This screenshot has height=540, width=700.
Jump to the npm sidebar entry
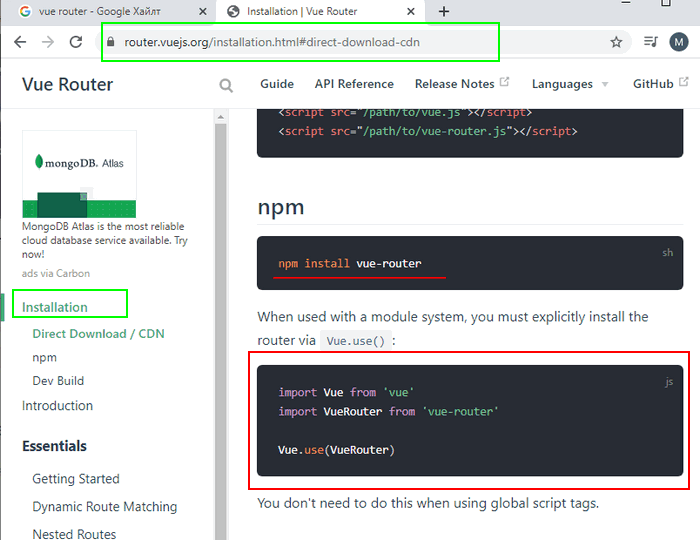(45, 357)
